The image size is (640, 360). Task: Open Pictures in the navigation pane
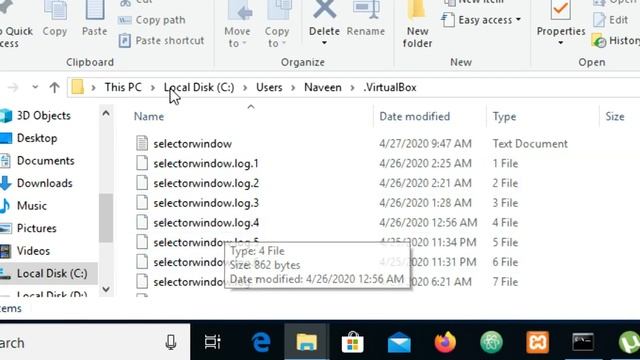click(x=36, y=228)
